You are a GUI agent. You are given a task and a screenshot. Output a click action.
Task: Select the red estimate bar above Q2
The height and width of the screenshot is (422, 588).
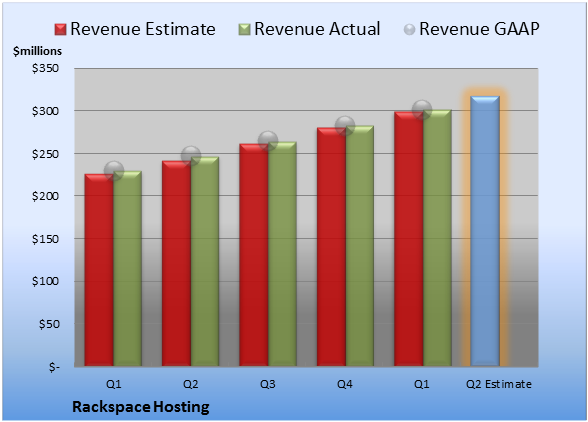click(176, 263)
